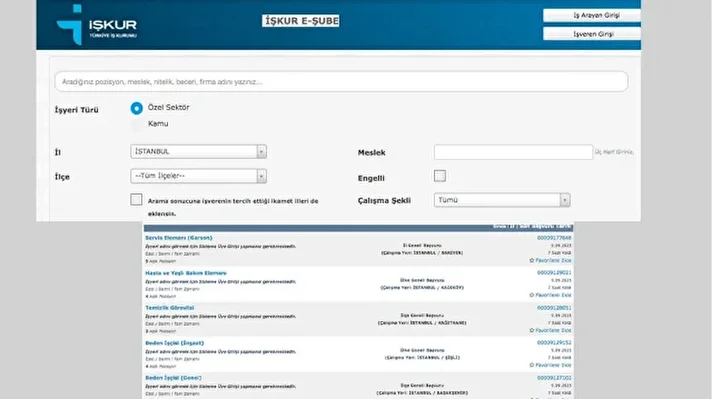Viewport: 712px width, 399px height.
Task: Tick the employer preferred residence provinces checkbox
Action: coord(136,200)
